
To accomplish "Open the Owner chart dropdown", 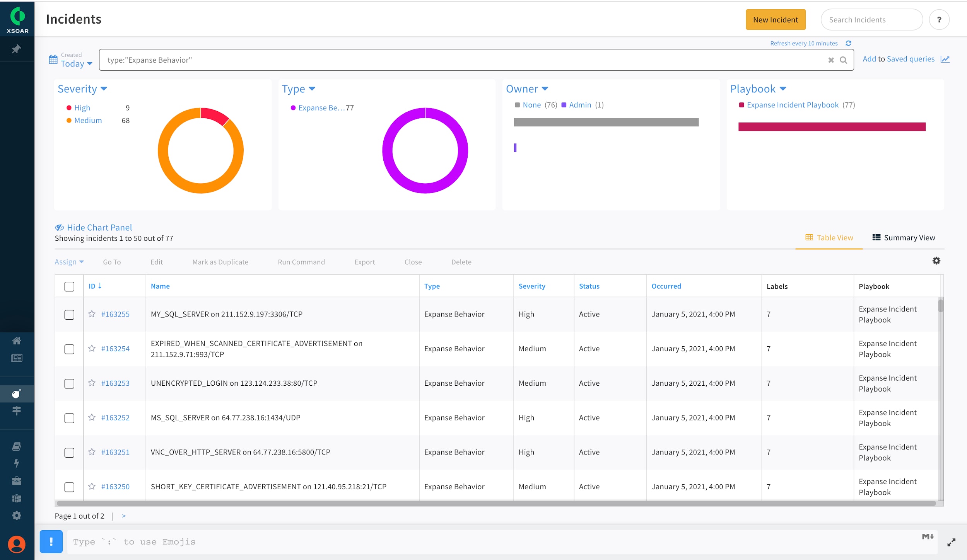I will click(x=527, y=89).
